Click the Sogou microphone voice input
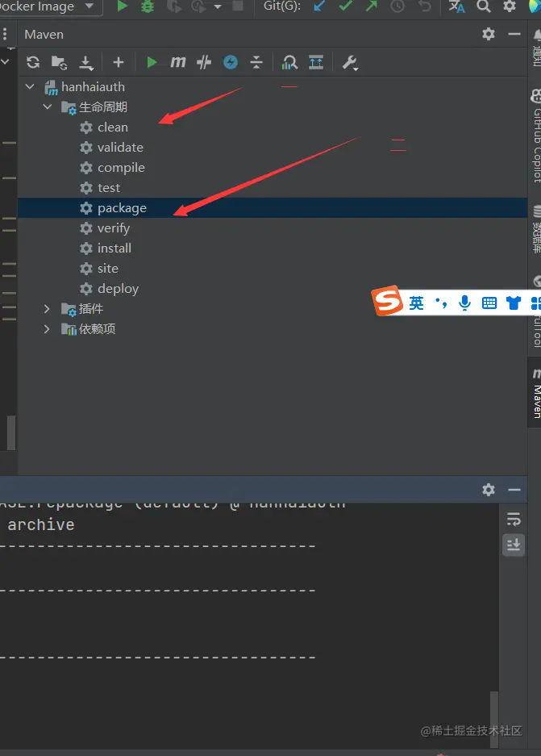 pyautogui.click(x=465, y=303)
